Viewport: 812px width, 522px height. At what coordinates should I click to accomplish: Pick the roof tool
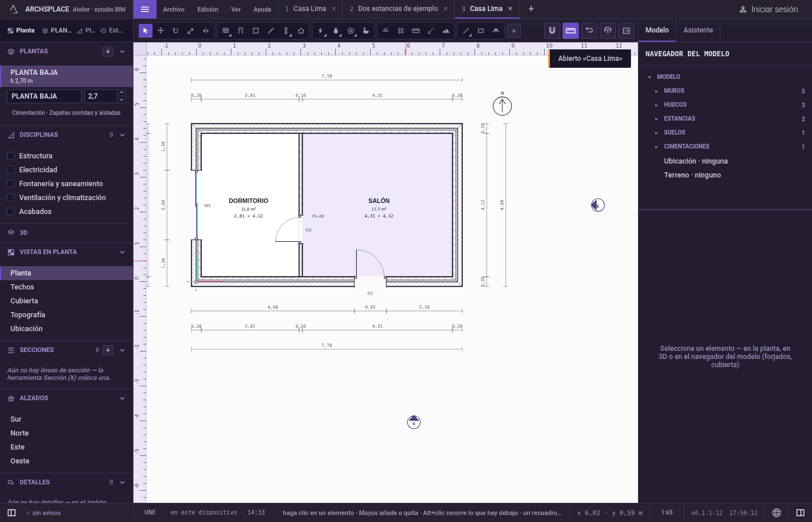tap(301, 31)
